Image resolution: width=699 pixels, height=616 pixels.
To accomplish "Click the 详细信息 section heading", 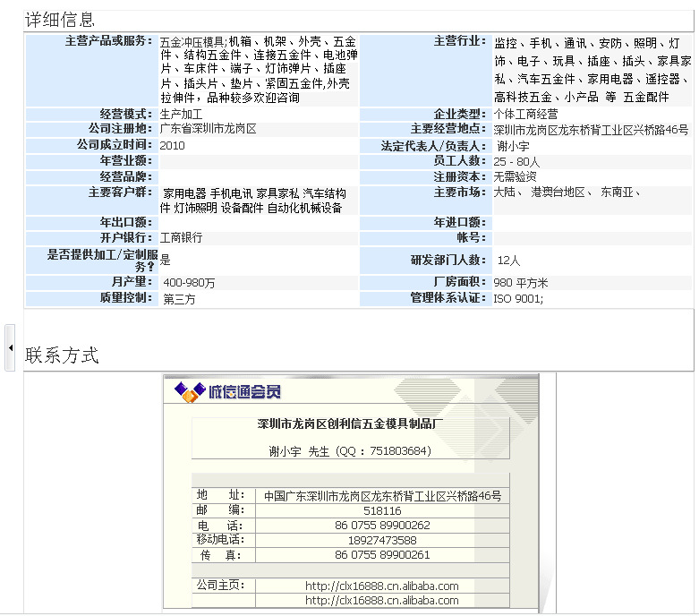I will 60,20.
